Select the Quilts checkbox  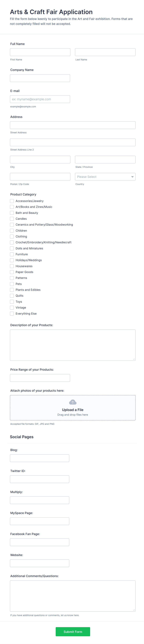coord(12,295)
